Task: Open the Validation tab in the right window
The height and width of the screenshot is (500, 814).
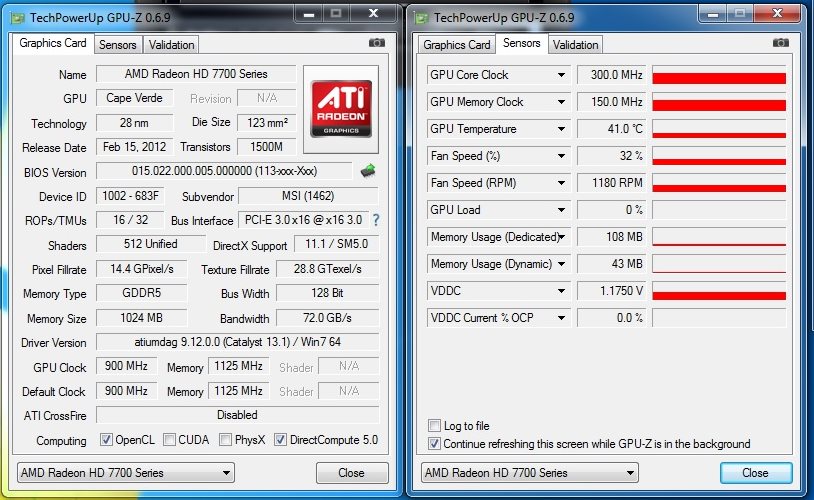Action: click(x=575, y=45)
